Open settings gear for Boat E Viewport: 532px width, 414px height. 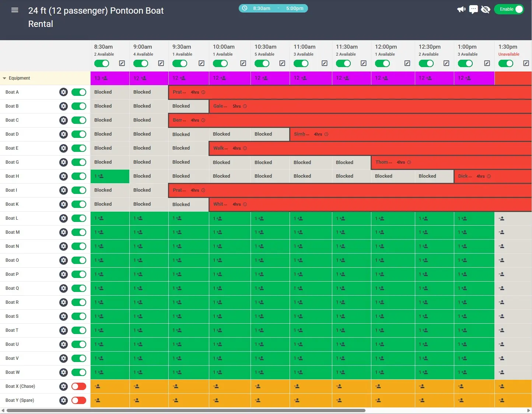point(63,148)
